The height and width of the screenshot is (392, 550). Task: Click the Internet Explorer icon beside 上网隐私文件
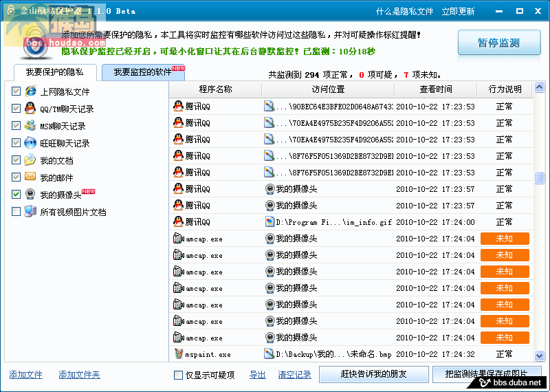[30, 91]
